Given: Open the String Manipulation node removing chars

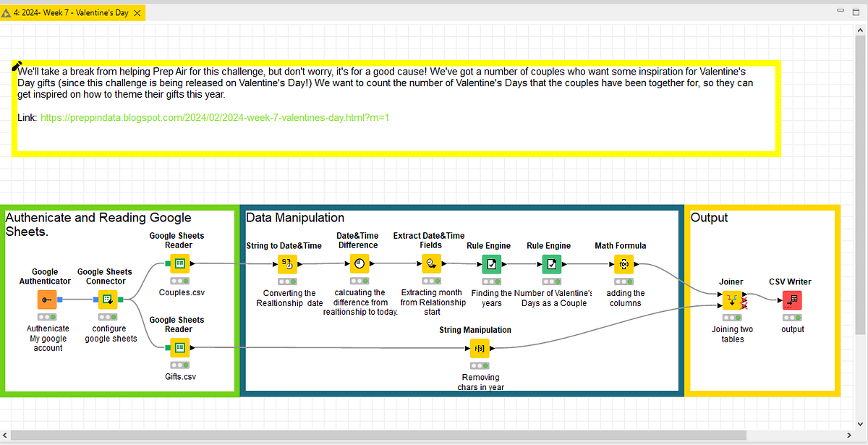Looking at the screenshot, I should tap(480, 348).
